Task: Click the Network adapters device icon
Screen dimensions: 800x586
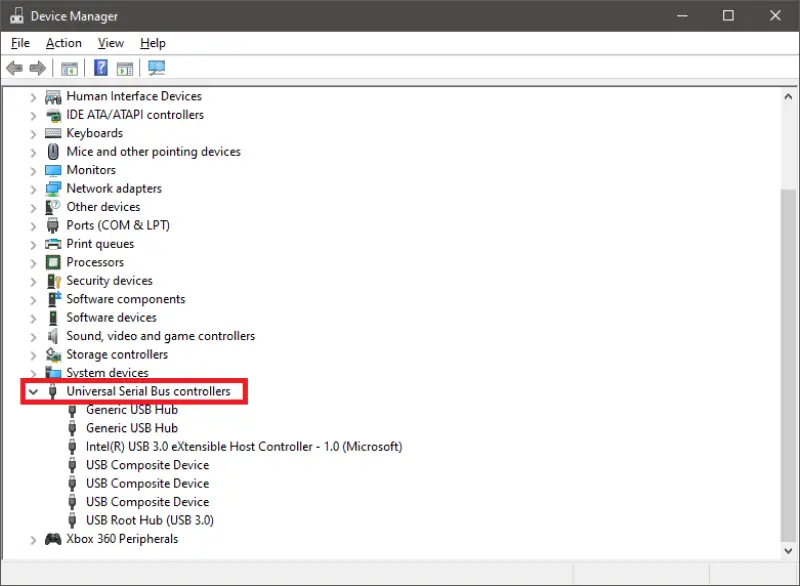Action: click(x=52, y=188)
